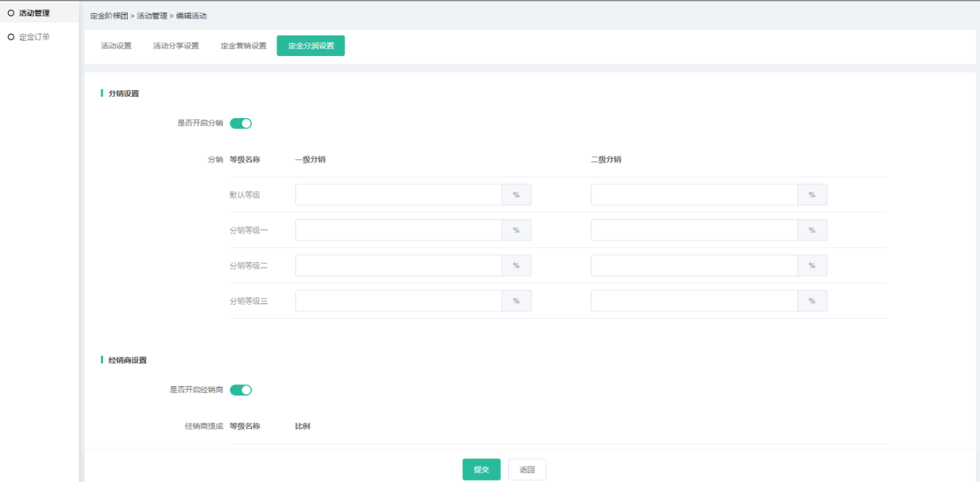980x482 pixels.
Task: Open 定金订单 in the sidebar
Action: [34, 37]
